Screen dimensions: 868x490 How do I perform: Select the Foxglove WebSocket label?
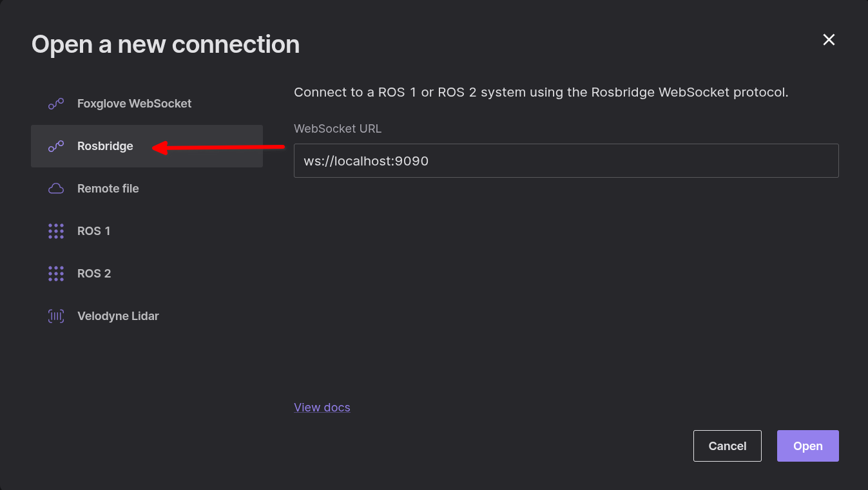coord(134,104)
